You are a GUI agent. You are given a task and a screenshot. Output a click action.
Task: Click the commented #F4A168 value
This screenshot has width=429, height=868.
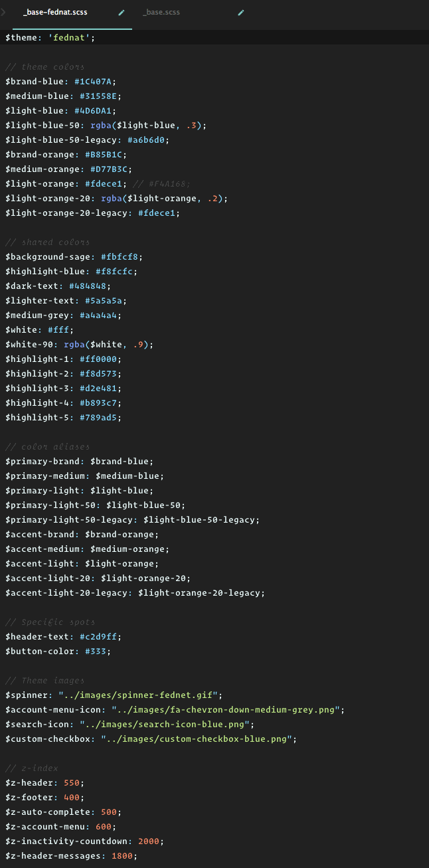[x=172, y=184]
